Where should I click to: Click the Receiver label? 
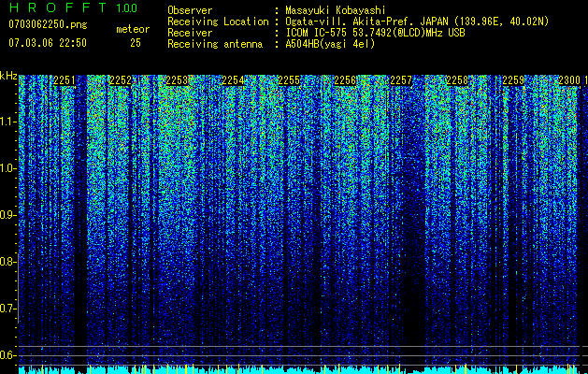[190, 33]
